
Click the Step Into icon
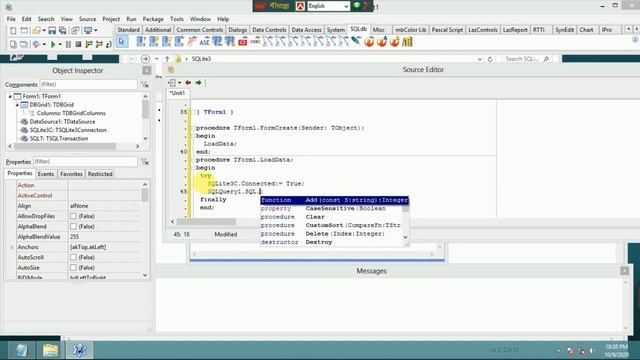(x=89, y=44)
